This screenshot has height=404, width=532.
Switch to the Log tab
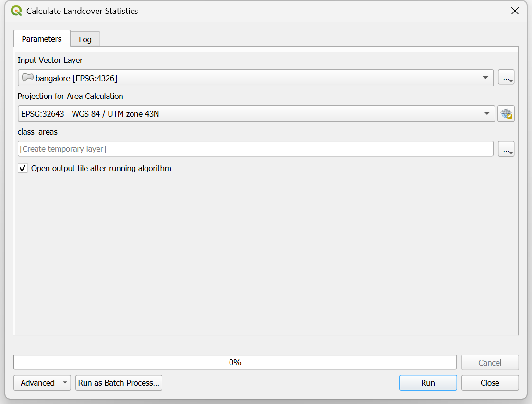85,39
